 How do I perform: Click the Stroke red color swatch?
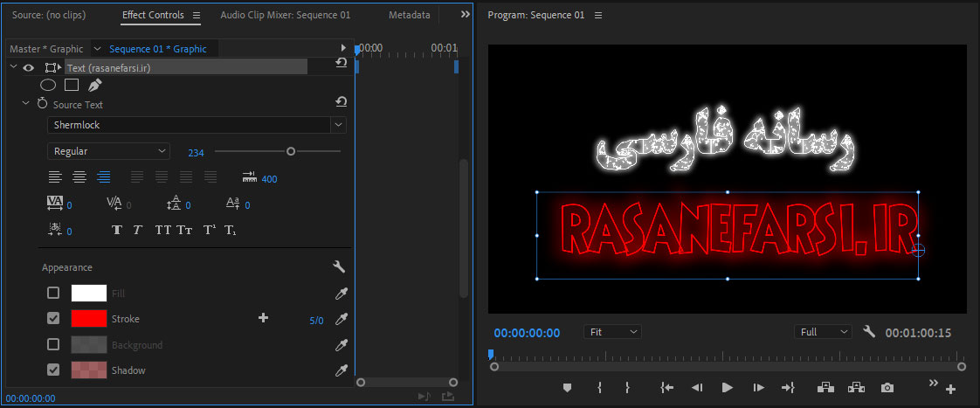point(89,319)
